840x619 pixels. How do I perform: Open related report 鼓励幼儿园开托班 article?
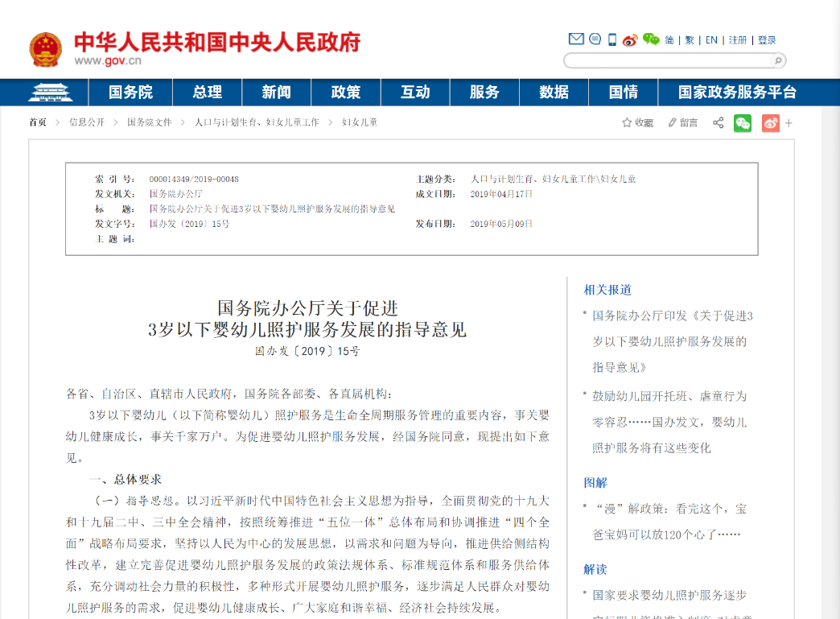pyautogui.click(x=669, y=422)
